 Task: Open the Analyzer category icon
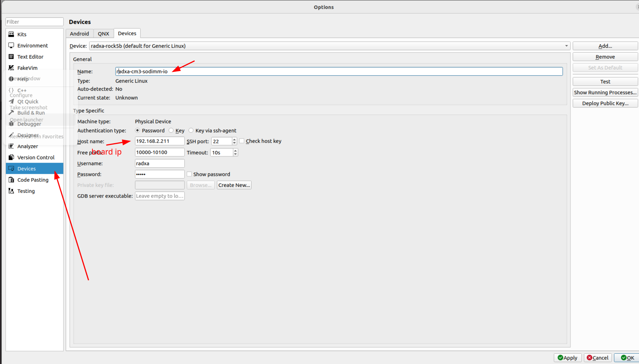11,146
